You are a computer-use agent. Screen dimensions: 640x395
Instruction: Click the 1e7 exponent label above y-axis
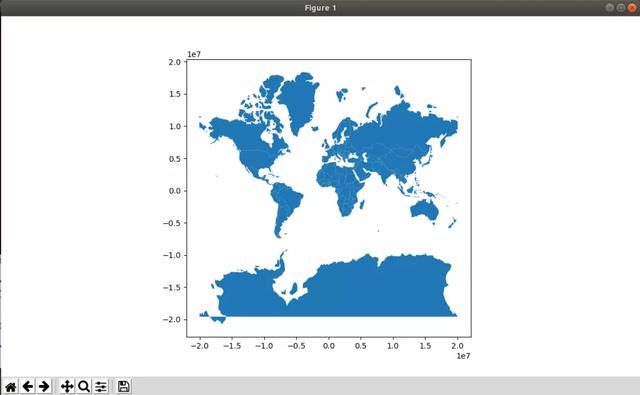coord(194,54)
